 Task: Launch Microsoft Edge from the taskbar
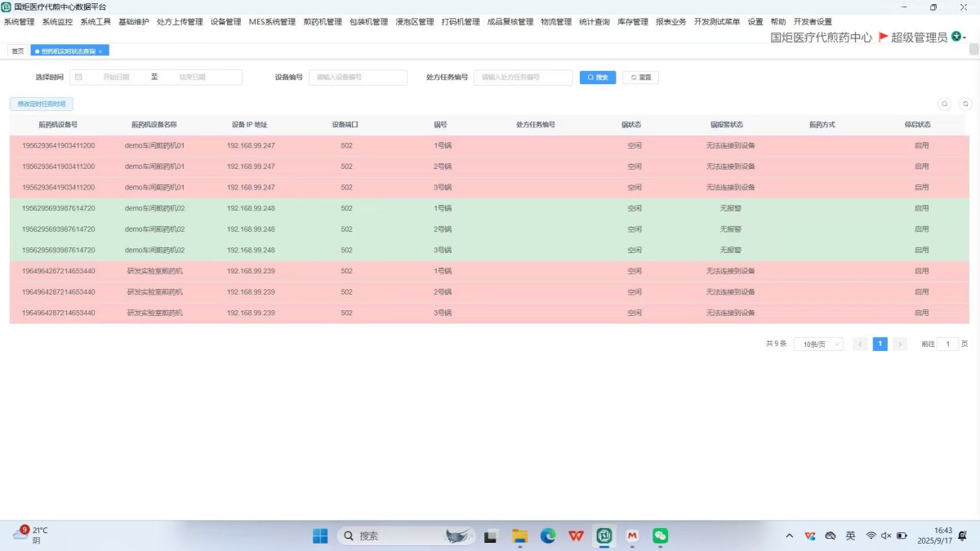pos(548,535)
